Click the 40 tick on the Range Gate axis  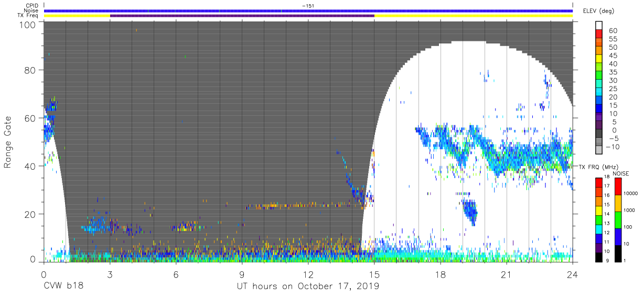point(30,166)
